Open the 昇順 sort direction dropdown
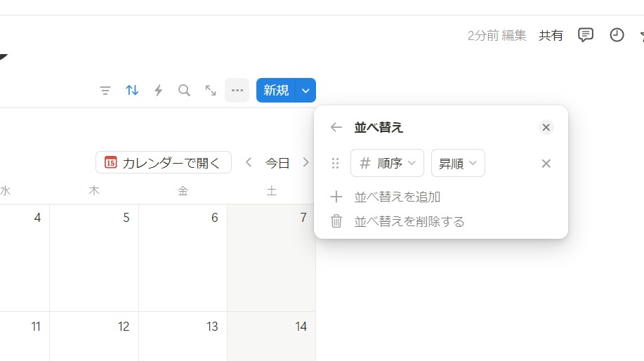The height and width of the screenshot is (361, 644). click(x=458, y=164)
